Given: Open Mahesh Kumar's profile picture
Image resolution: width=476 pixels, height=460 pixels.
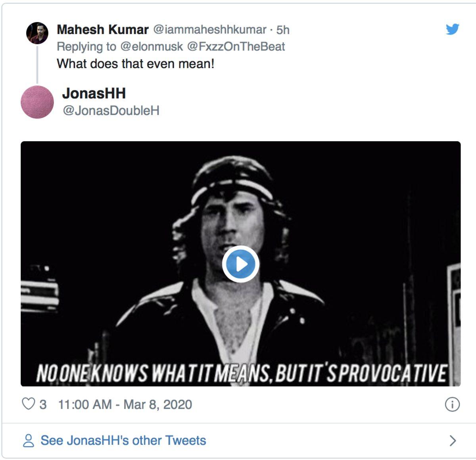Looking at the screenshot, I should point(37,33).
